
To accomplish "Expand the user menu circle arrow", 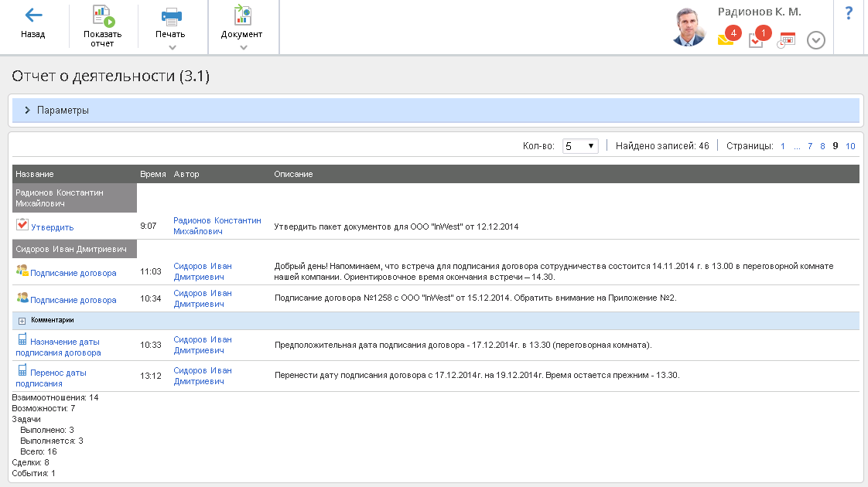I will 816,40.
